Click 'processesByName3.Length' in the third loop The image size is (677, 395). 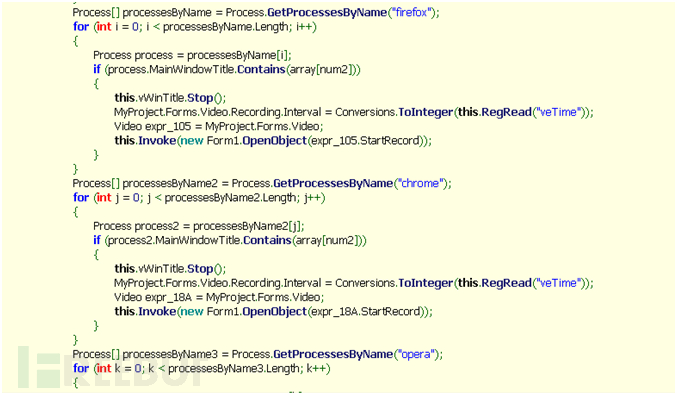point(235,369)
